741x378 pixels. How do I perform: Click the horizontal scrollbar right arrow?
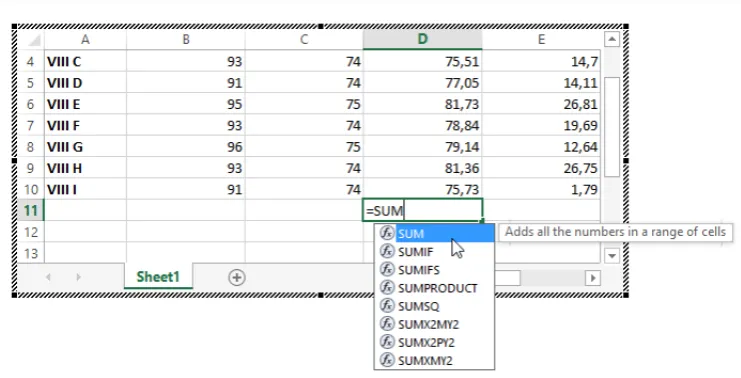click(x=593, y=278)
